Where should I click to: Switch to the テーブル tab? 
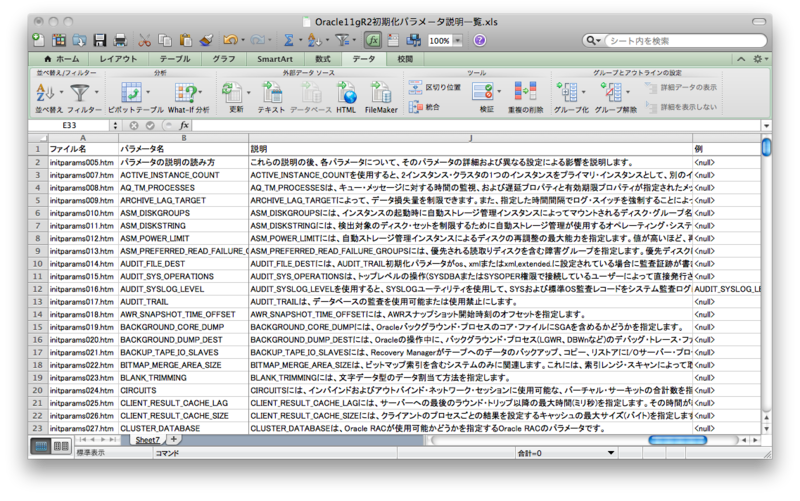[175, 59]
